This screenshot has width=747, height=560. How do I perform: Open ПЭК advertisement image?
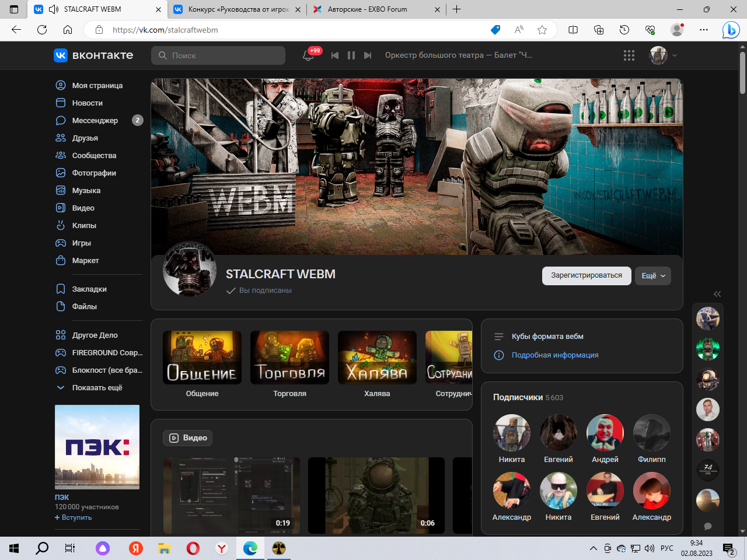click(97, 447)
